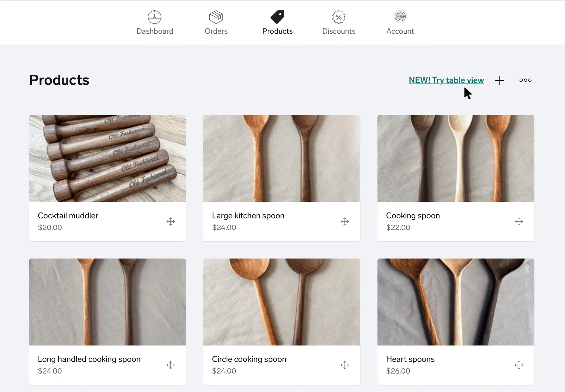Select the Cocktail muddler product thumbnail
The width and height of the screenshot is (565, 392).
tap(108, 158)
